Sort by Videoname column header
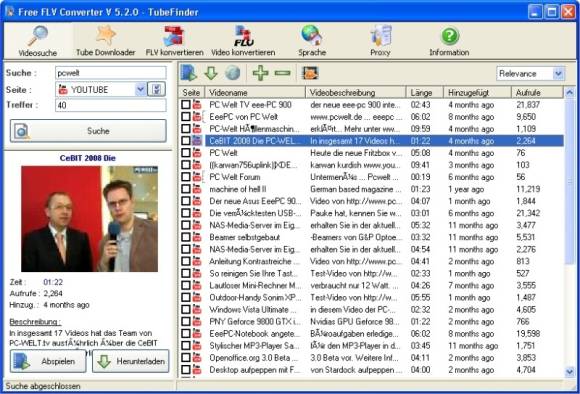This screenshot has height=394, width=580. (255, 92)
